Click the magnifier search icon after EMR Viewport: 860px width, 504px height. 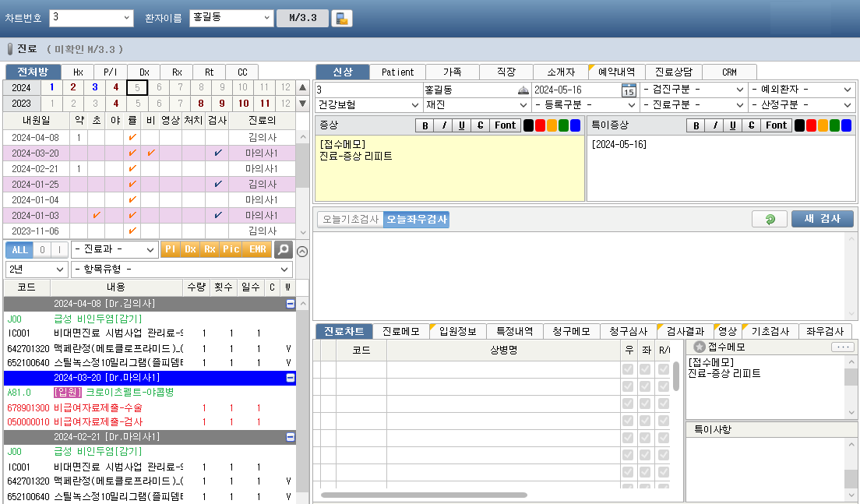(x=283, y=249)
